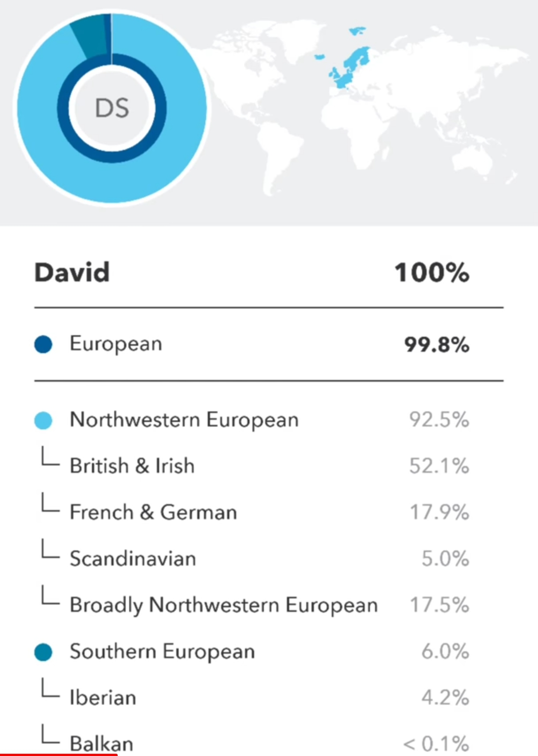Click the teal Southern European chart segment
Image resolution: width=538 pixels, height=756 pixels.
90,36
